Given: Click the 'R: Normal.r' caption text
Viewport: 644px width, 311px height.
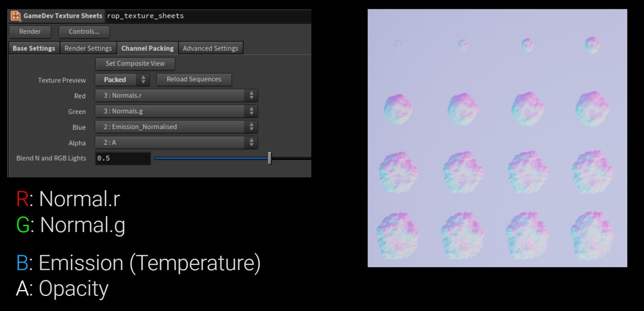Looking at the screenshot, I should click(x=68, y=199).
